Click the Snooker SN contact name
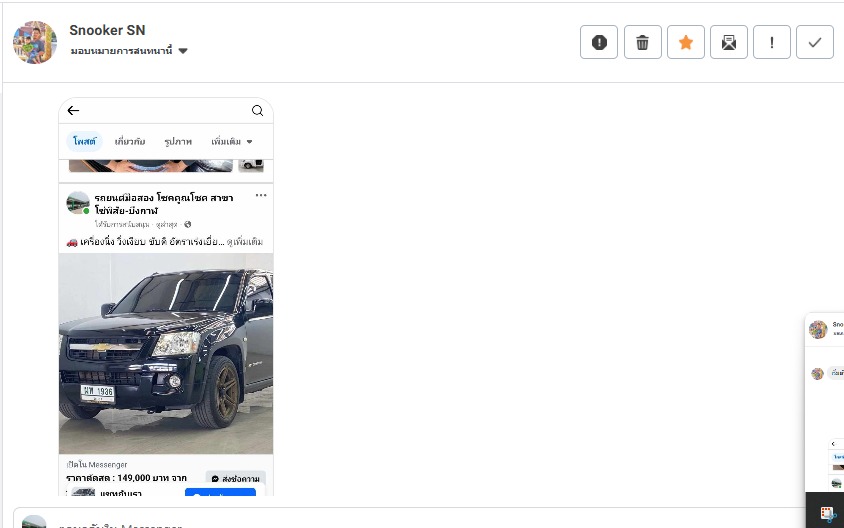 pos(107,30)
